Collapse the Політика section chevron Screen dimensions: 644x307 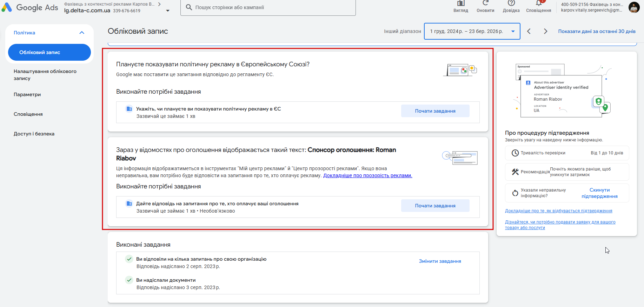(82, 33)
